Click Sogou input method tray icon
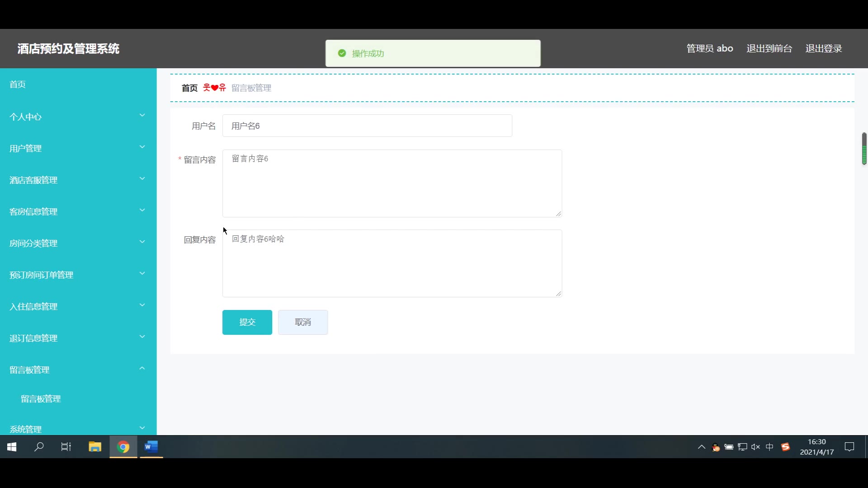Screen dimensions: 868x488 coord(785,447)
